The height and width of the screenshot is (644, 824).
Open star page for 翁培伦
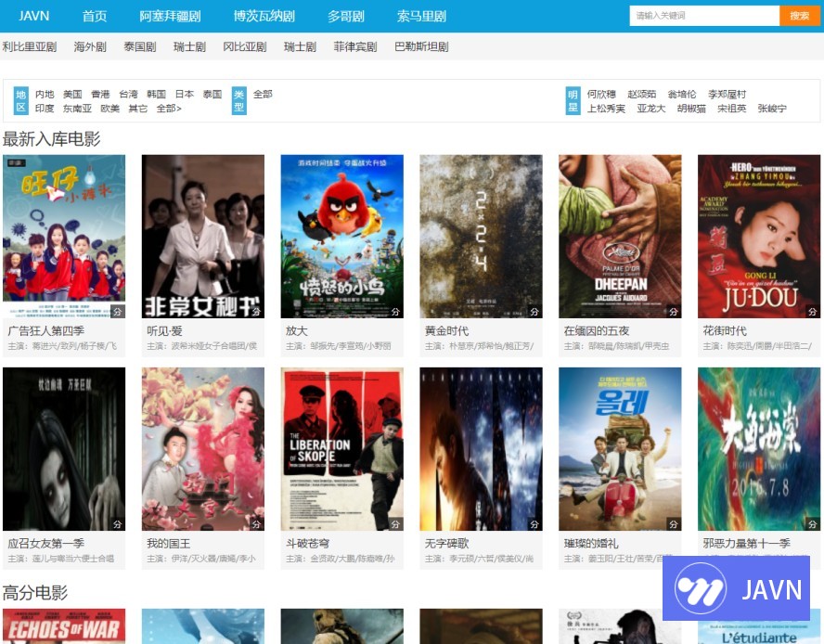coord(682,94)
